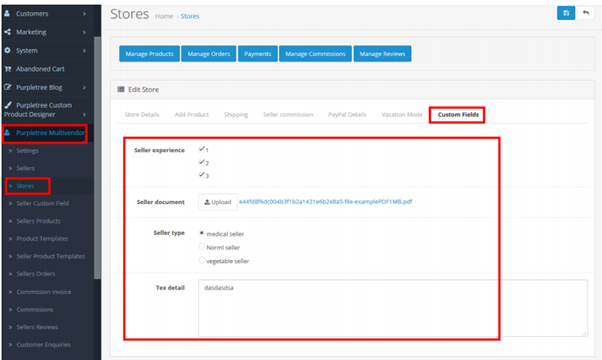Open Seller Product Templates sidebar item
602x360 pixels.
[51, 256]
